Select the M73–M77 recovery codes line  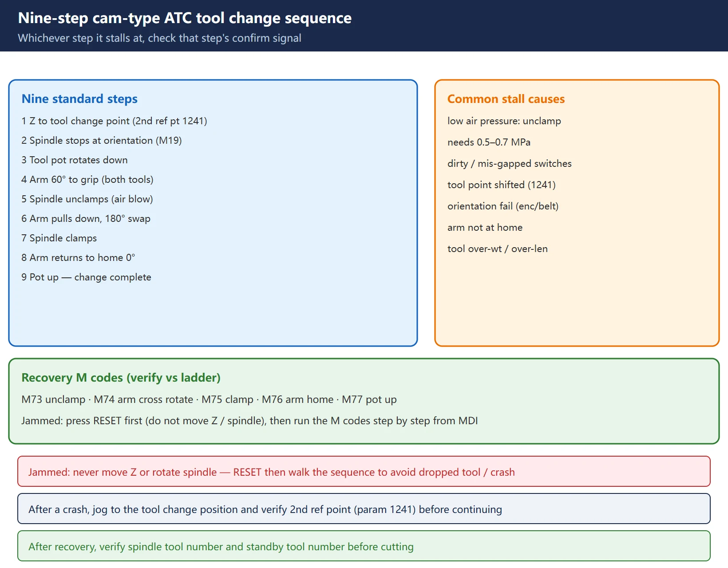tap(209, 399)
